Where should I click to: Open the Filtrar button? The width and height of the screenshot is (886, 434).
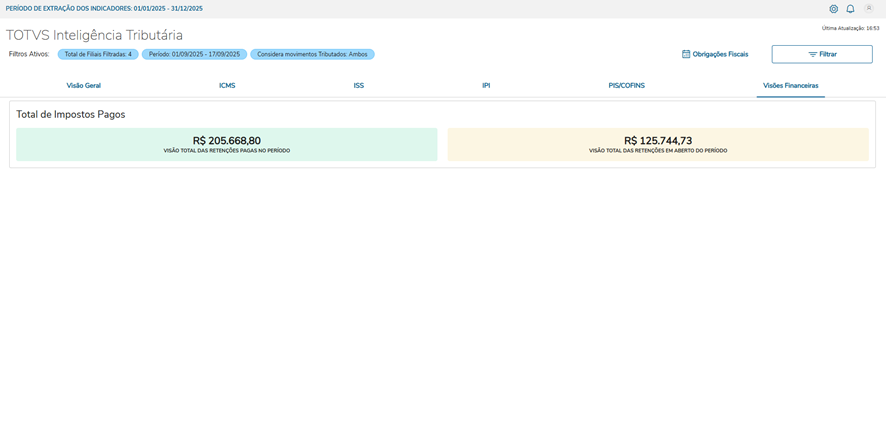click(x=822, y=54)
